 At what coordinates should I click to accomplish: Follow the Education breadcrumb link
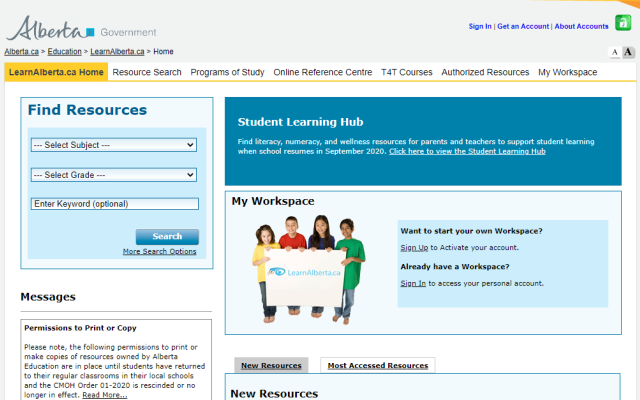click(64, 51)
